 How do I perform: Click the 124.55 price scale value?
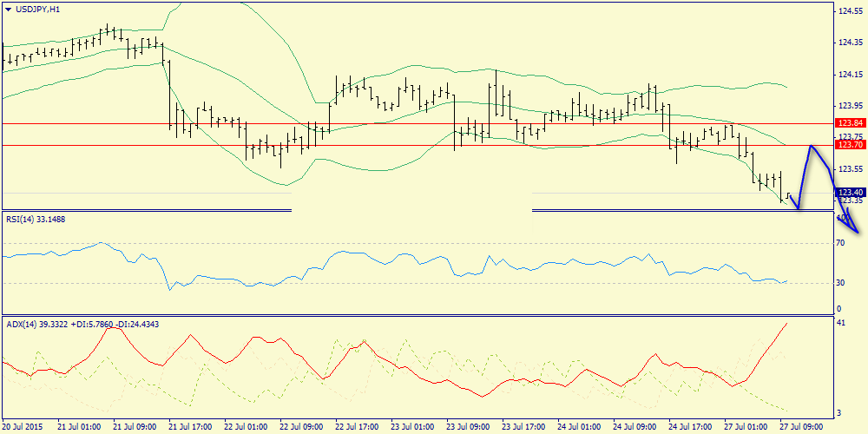coord(850,10)
